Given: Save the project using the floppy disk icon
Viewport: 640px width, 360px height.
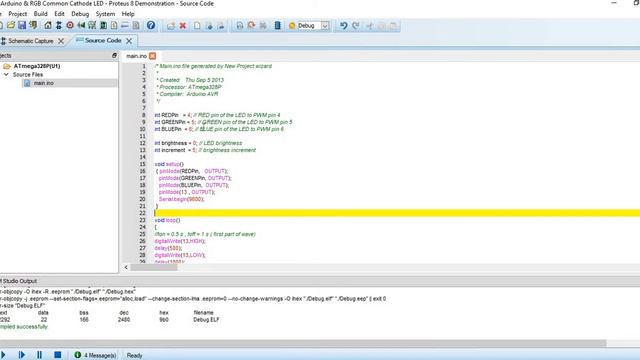Looking at the screenshot, I should point(22,26).
